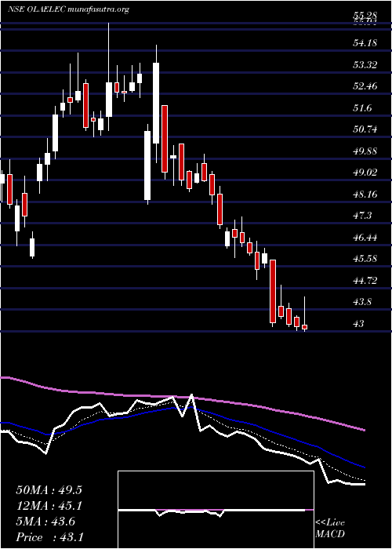Screen dimensions: 392x549
Task: Click the 52.46 price axis label
Action: click(x=365, y=86)
